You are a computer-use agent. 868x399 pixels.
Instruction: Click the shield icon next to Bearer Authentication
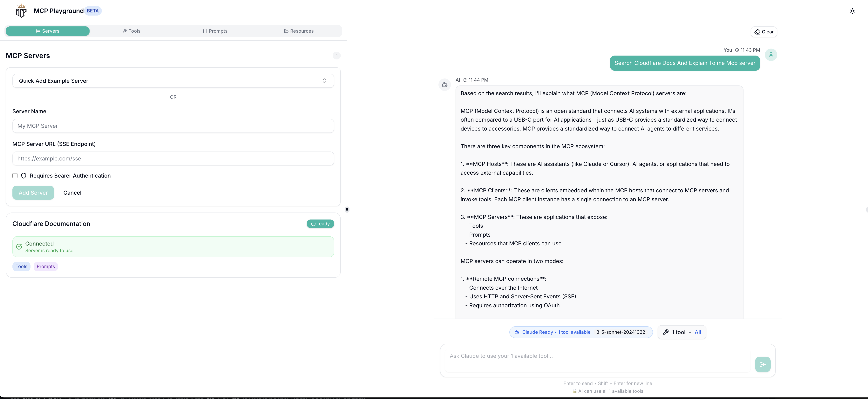pos(24,176)
